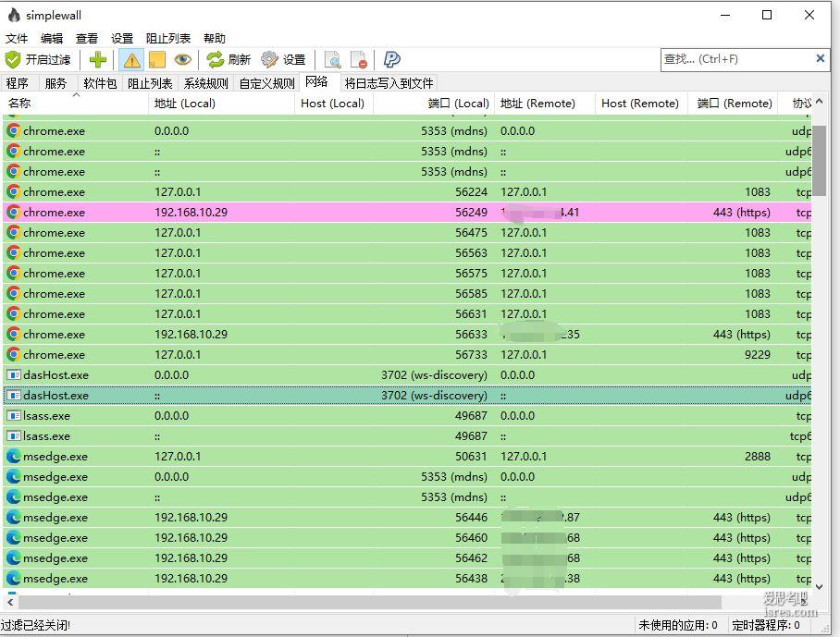Click the green plus add-rule icon
This screenshot has width=840, height=637.
pos(97,59)
